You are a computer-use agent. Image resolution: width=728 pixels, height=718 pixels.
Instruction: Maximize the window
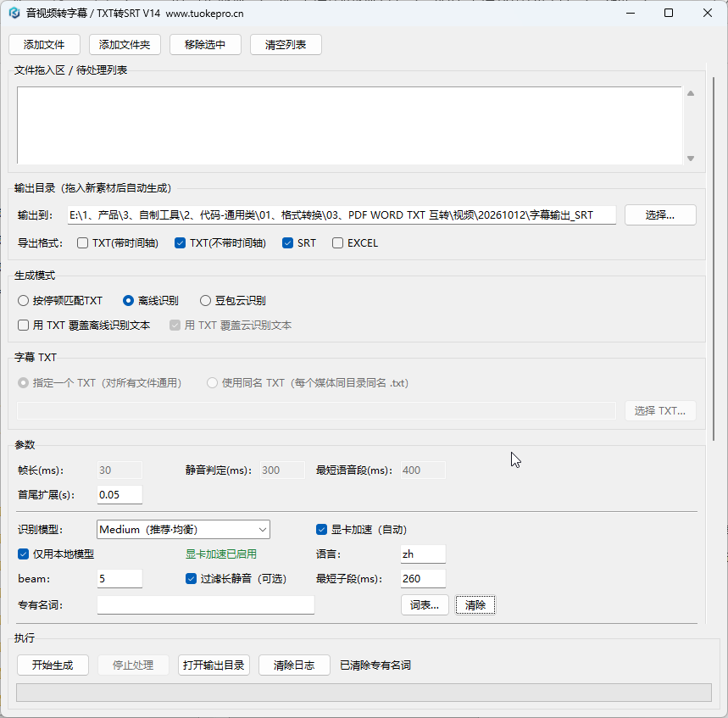(669, 13)
